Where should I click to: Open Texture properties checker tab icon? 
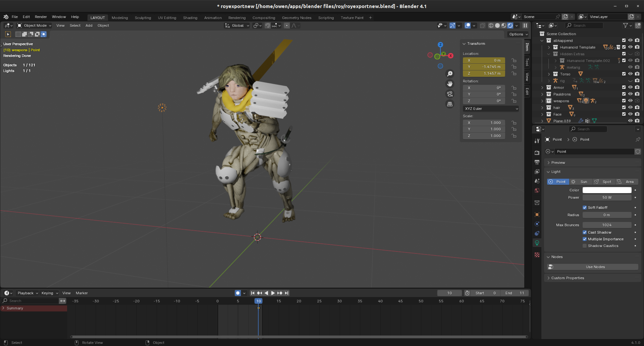point(537,255)
